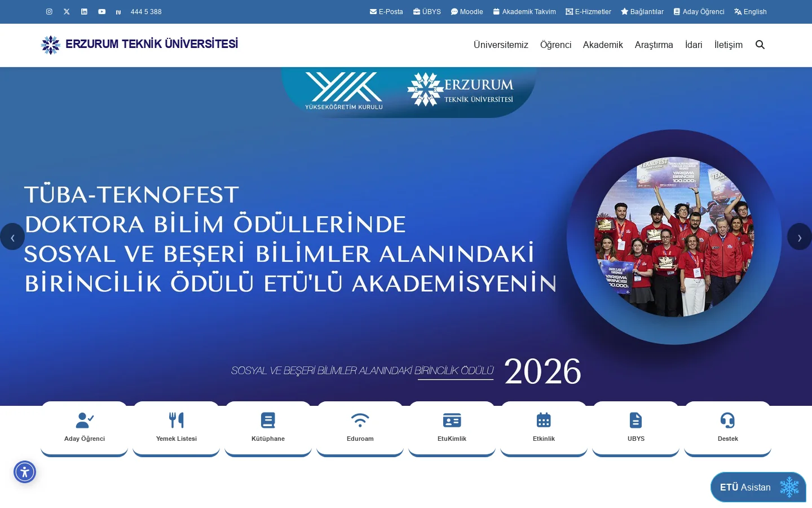This screenshot has width=812, height=508.
Task: Open the Üniversitemiz menu
Action: [501, 45]
